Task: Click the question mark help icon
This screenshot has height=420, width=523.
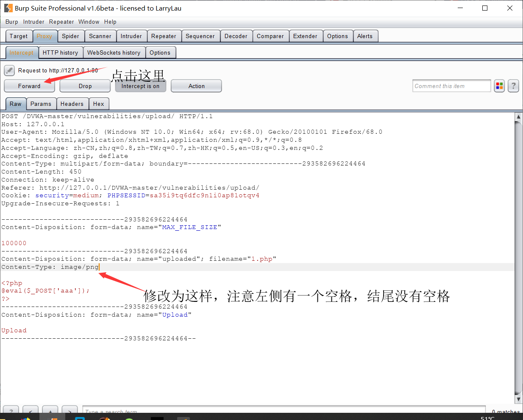Action: coord(513,86)
